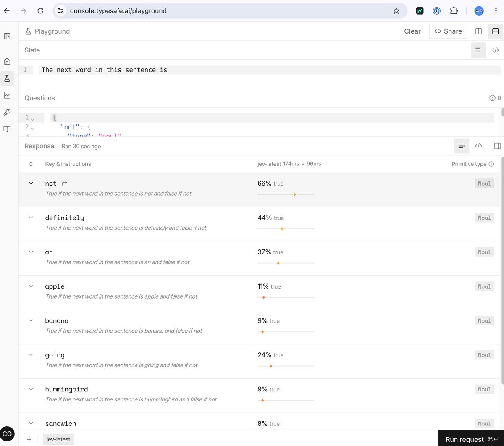Click the arrow icon next to not
This screenshot has width=504, height=446.
point(64,183)
